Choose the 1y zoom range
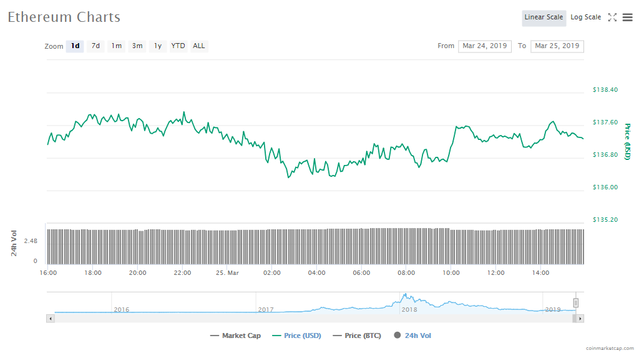 [x=158, y=46]
